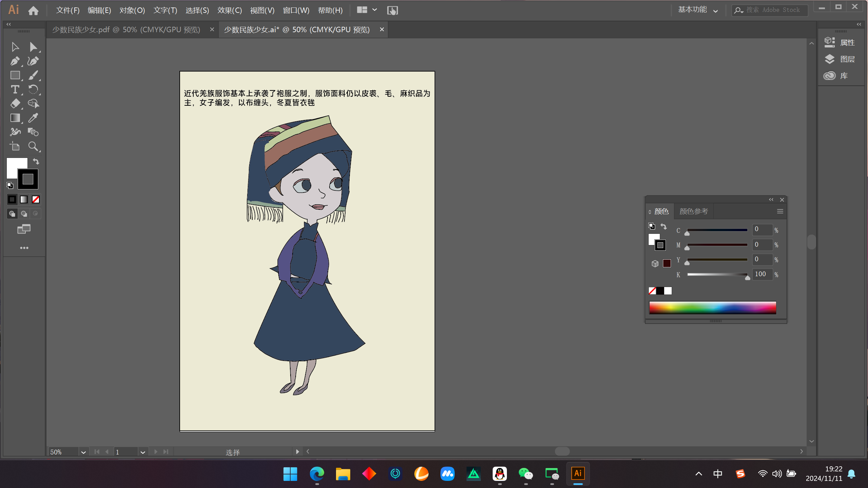Open the Properties (属性) panel
The height and width of the screenshot is (488, 868).
click(x=840, y=42)
